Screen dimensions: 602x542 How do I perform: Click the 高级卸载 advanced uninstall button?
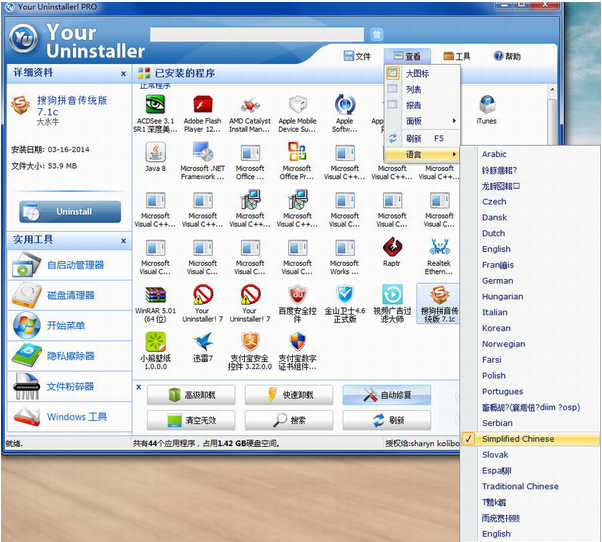tap(191, 395)
